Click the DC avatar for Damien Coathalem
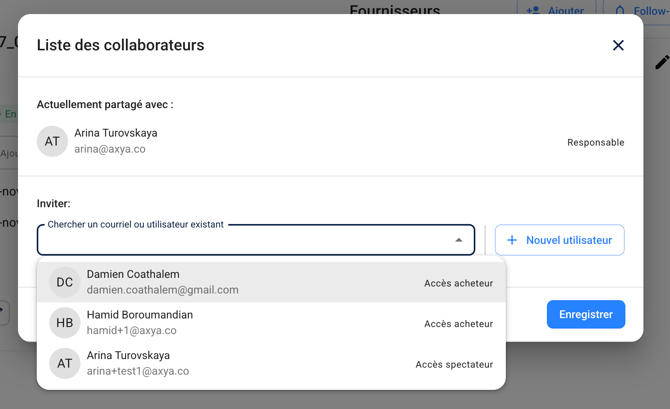This screenshot has height=409, width=670. pos(65,282)
